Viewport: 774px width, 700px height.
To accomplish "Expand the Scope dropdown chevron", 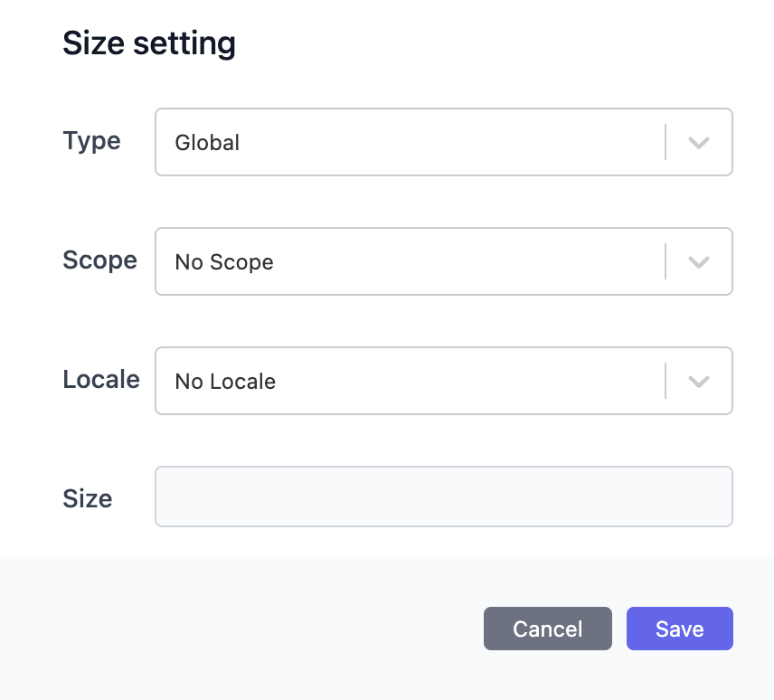I will pos(699,262).
